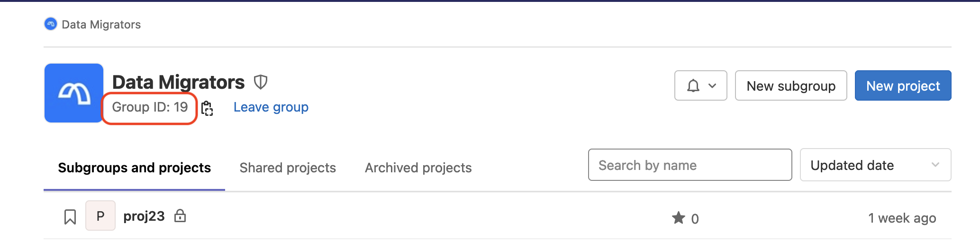Click the notification bell icon
Screen dimensions: 980x244
[693, 86]
